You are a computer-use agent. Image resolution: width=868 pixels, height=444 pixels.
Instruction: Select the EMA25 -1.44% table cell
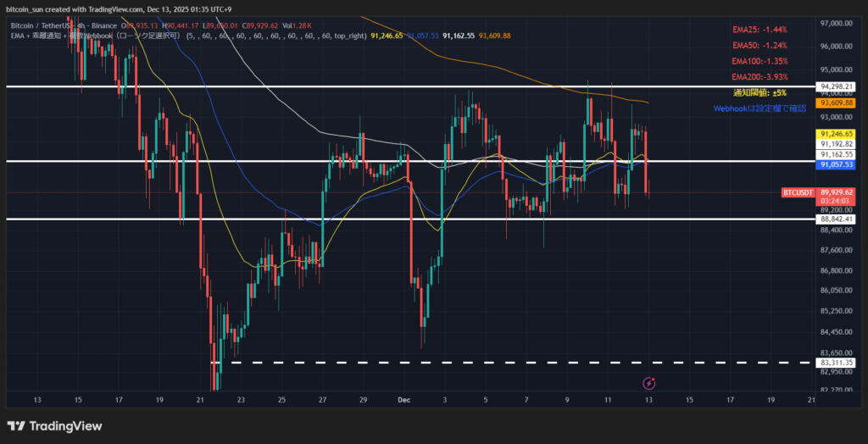click(x=760, y=30)
